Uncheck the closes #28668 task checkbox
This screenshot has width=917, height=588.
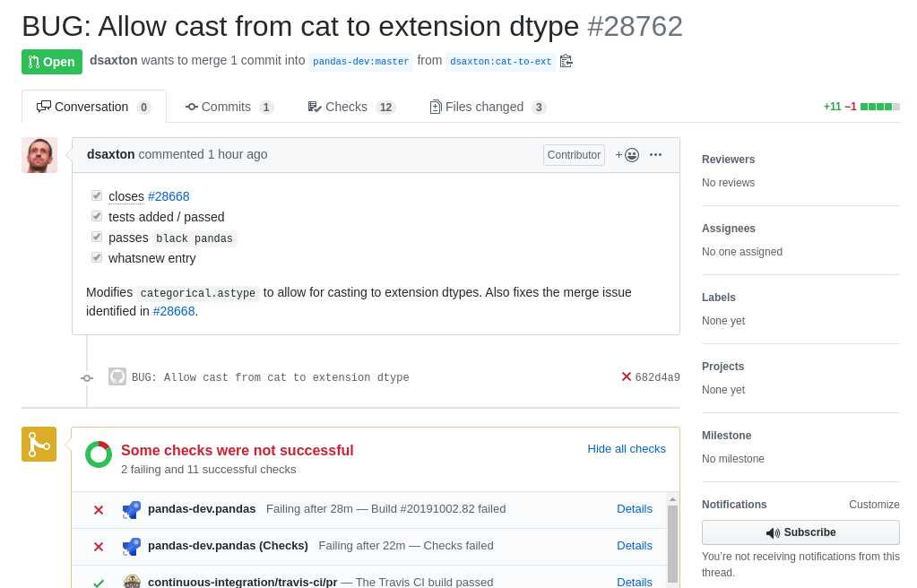[96, 195]
